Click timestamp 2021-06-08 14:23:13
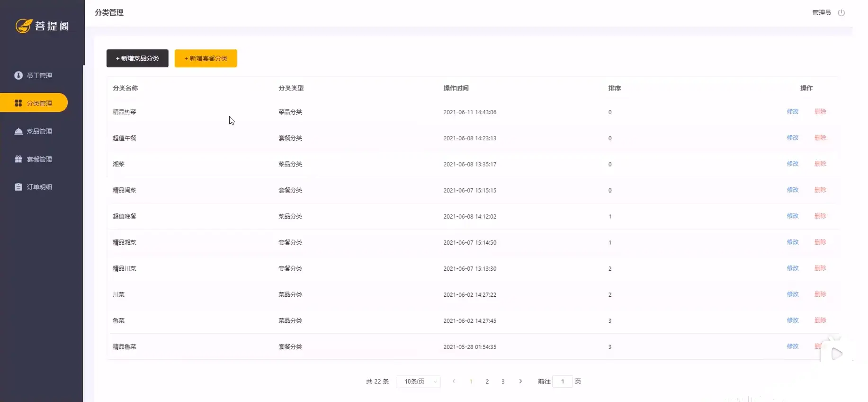Screen dimensions: 868x402 pyautogui.click(x=470, y=138)
